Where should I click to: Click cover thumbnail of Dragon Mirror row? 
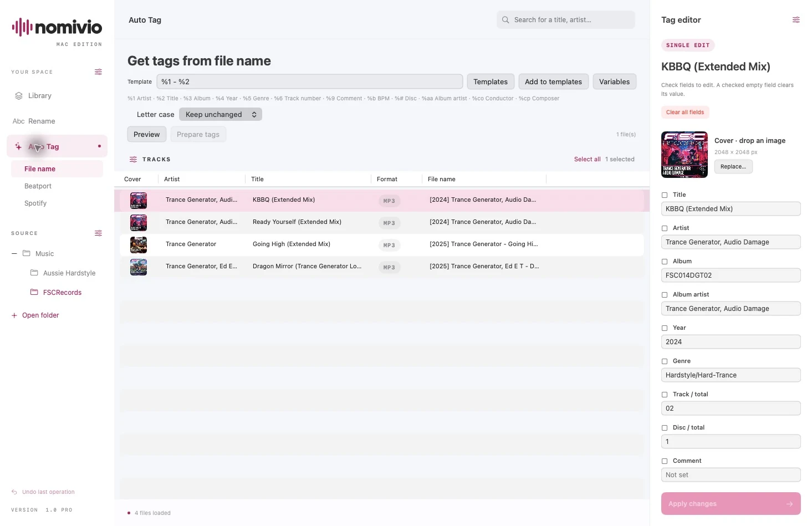[139, 267]
